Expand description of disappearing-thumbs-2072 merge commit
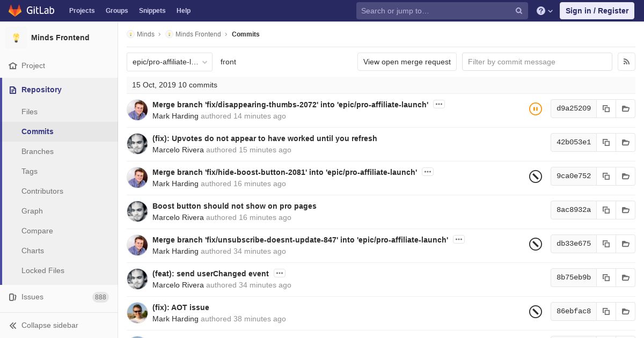Image resolution: width=644 pixels, height=338 pixels. point(439,104)
